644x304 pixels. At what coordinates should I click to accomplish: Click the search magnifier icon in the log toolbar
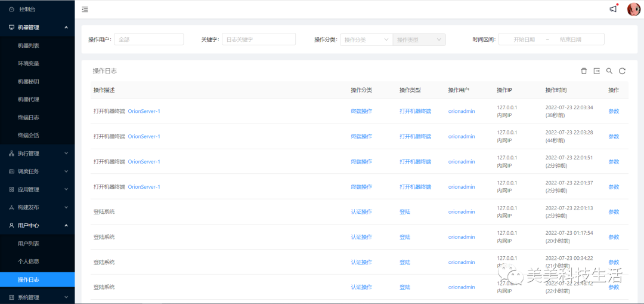click(x=609, y=71)
